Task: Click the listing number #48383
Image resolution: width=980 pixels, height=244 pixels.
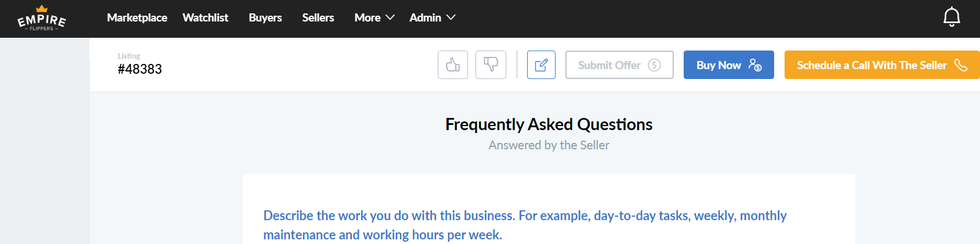Action: [140, 69]
